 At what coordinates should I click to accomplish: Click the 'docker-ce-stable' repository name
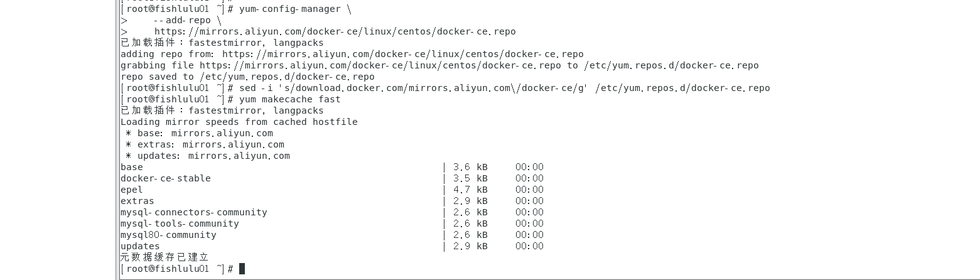(x=165, y=178)
